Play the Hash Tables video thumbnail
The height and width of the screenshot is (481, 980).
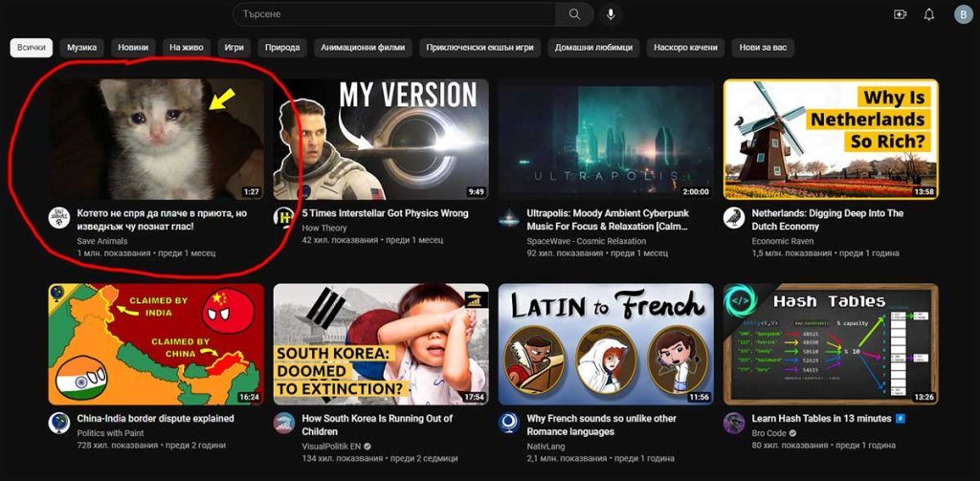pos(831,343)
